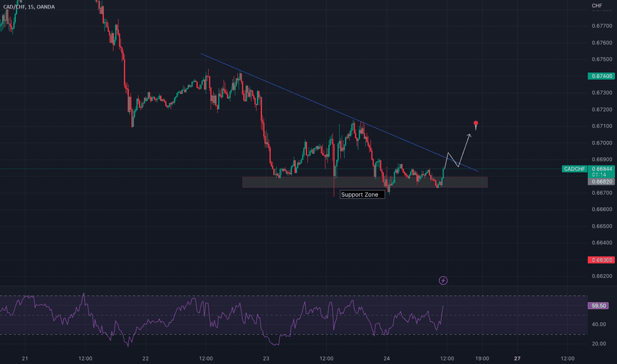
Task: Click the green 0.67400 price label
Action: click(601, 76)
